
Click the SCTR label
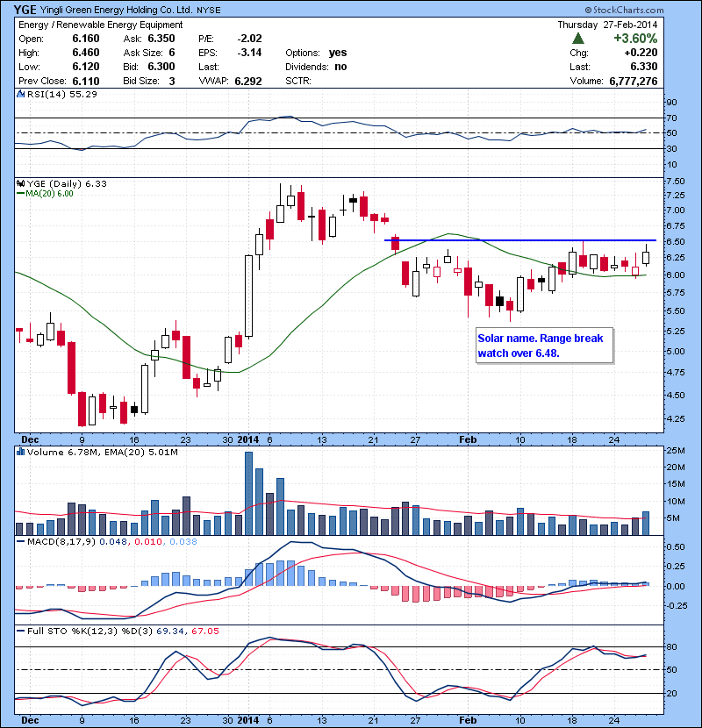[x=298, y=81]
